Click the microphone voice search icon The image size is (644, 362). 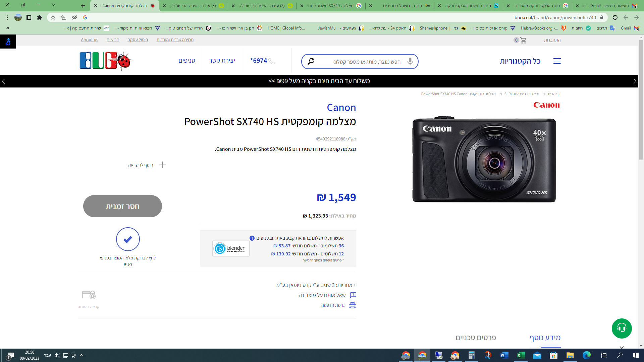410,61
